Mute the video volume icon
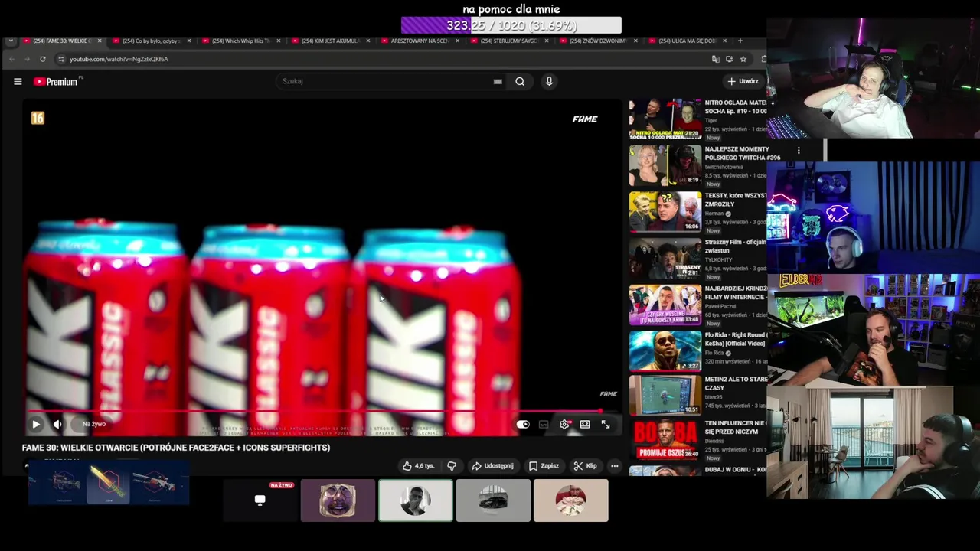 tap(57, 424)
